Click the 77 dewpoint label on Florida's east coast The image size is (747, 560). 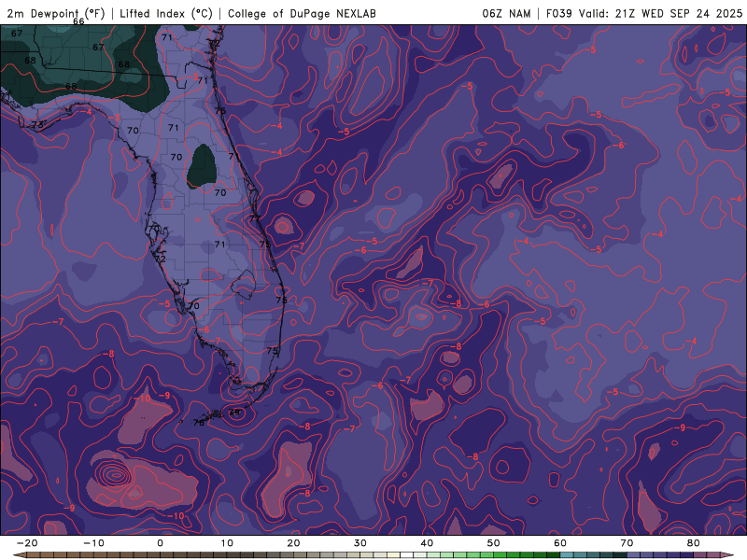click(254, 217)
